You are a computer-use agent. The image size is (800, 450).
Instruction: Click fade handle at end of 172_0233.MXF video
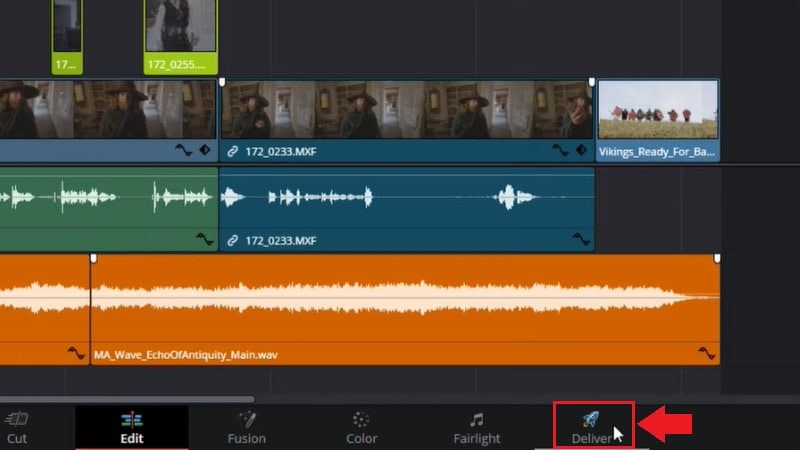[x=591, y=82]
